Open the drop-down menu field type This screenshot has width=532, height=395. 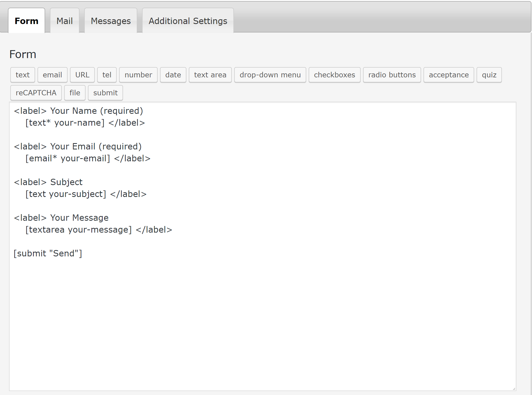pos(270,75)
